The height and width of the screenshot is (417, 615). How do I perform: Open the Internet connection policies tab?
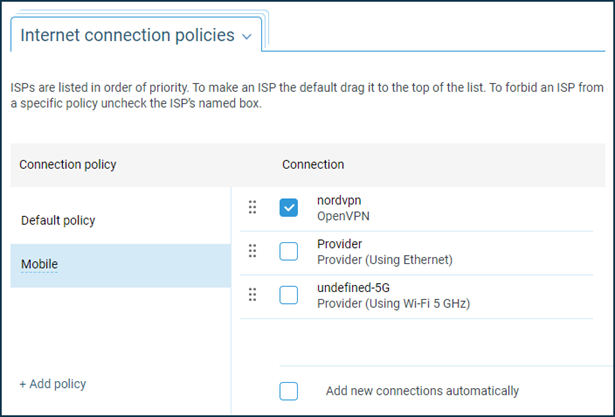click(x=136, y=35)
